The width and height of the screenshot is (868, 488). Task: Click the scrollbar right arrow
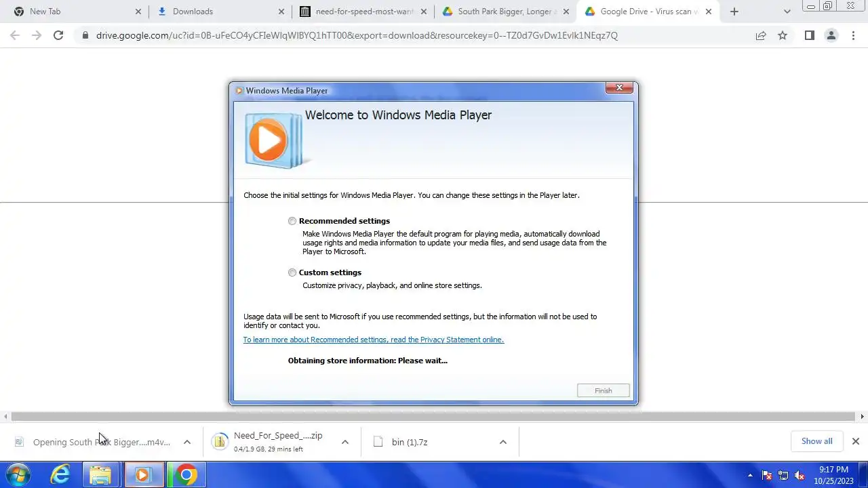coord(863,417)
